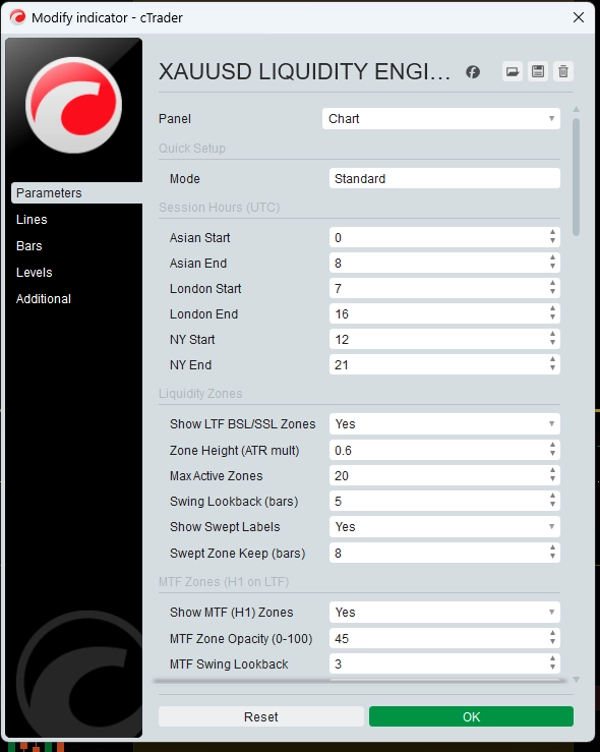This screenshot has height=752, width=600.
Task: Click the MTF Zone Opacity value field
Action: [436, 638]
